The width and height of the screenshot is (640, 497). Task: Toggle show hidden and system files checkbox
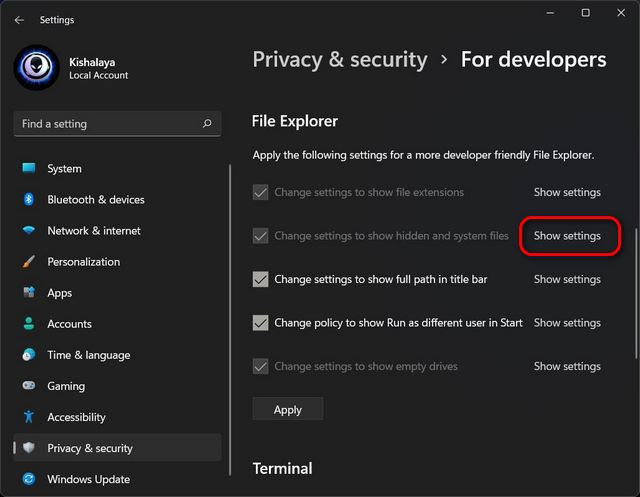pos(260,236)
